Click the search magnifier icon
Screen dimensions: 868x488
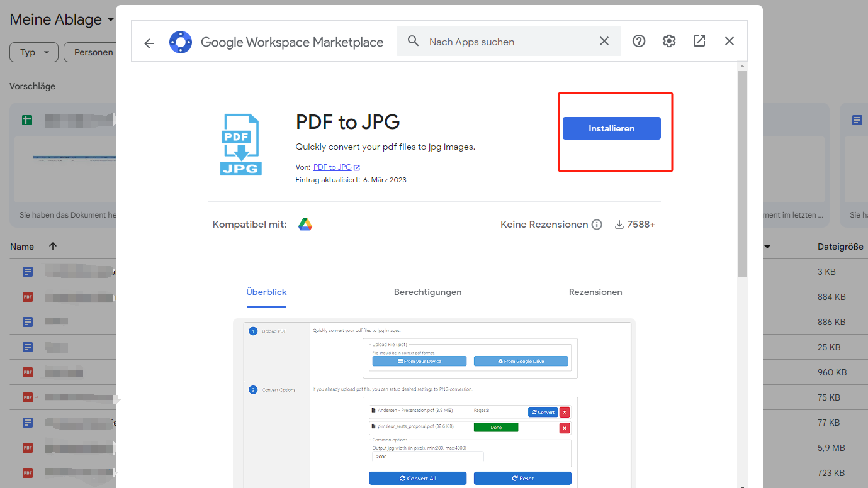click(x=413, y=41)
